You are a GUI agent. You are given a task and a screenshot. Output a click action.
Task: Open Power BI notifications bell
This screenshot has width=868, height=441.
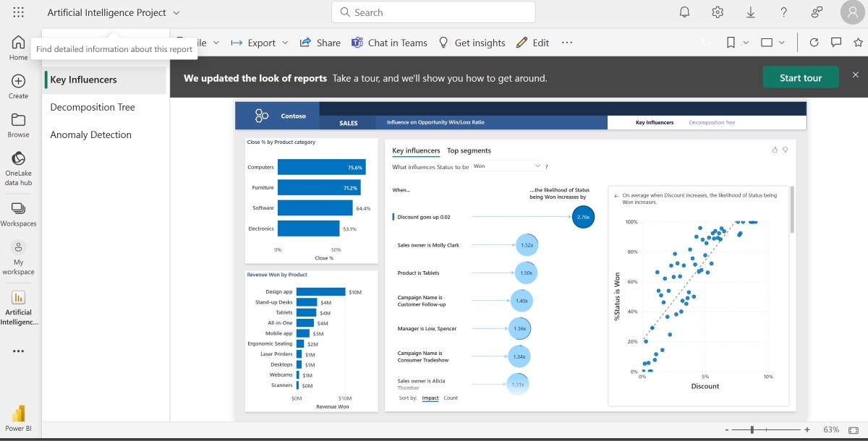[684, 12]
